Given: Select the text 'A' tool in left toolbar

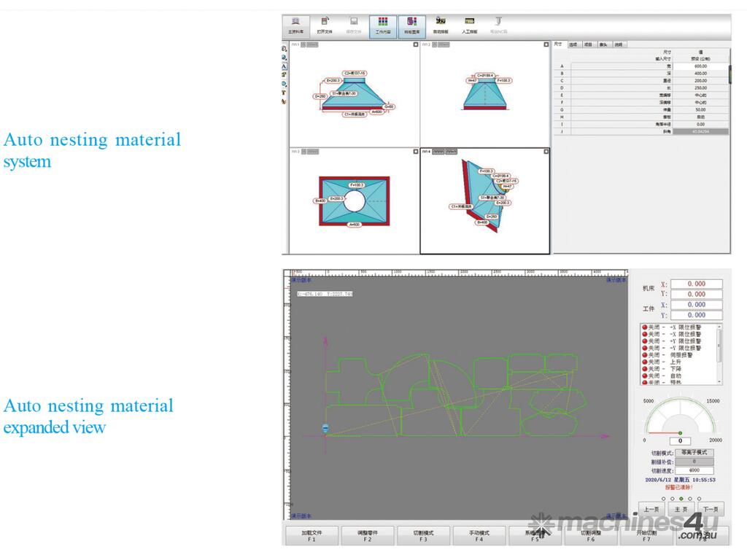Looking at the screenshot, I should pyautogui.click(x=284, y=66).
